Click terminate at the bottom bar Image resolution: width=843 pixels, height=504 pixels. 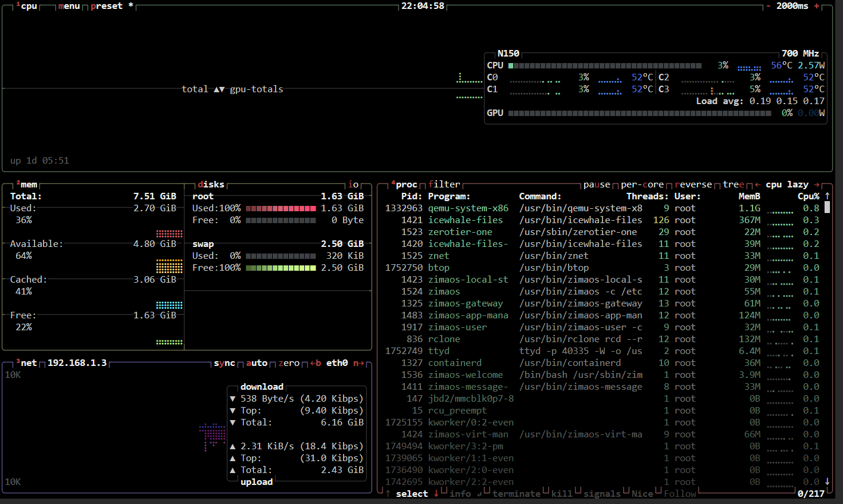coord(516,493)
